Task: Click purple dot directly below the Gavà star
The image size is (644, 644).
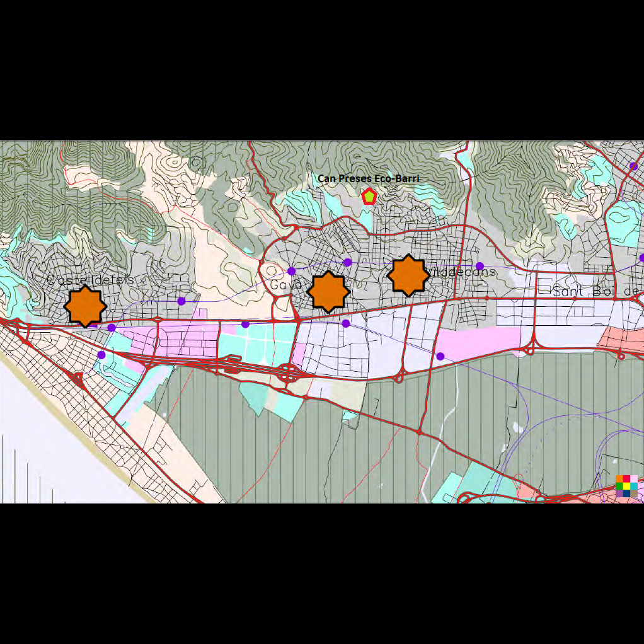Action: coord(346,323)
